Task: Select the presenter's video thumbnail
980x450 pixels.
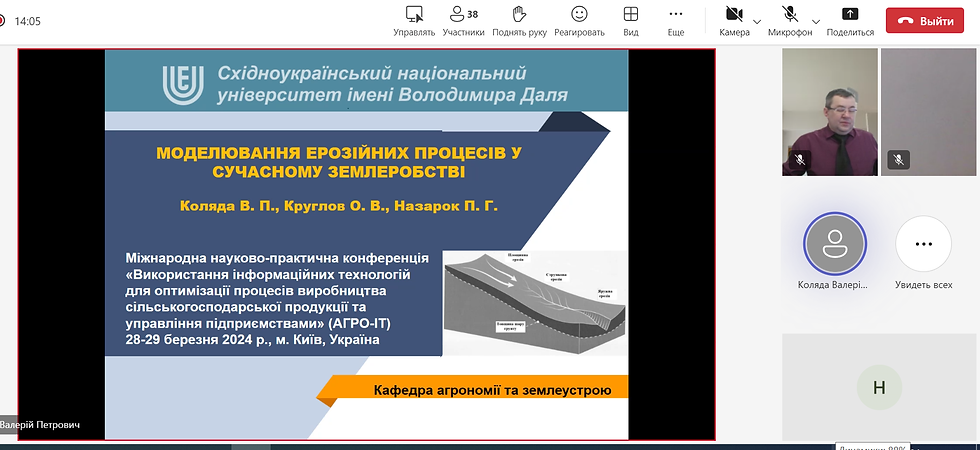Action: (830, 112)
